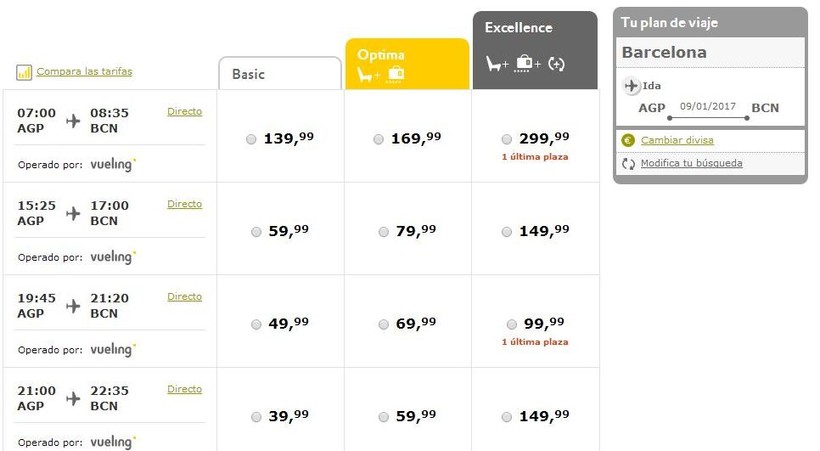Pick the Basic 39,99 fare for 21:00 flight
820x451 pixels.
click(x=256, y=417)
